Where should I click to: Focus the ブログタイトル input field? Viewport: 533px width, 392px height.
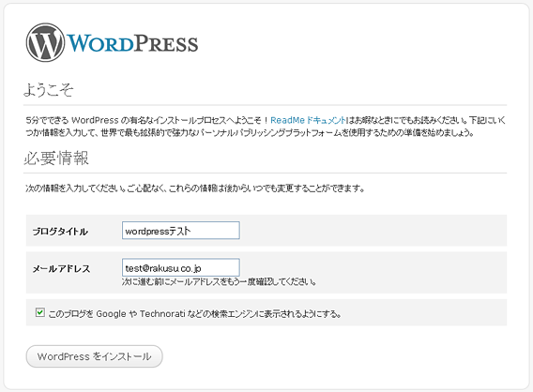pos(181,231)
